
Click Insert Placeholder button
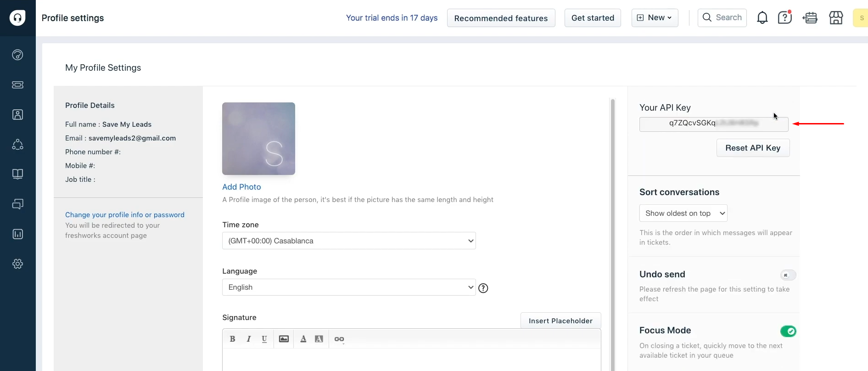560,320
